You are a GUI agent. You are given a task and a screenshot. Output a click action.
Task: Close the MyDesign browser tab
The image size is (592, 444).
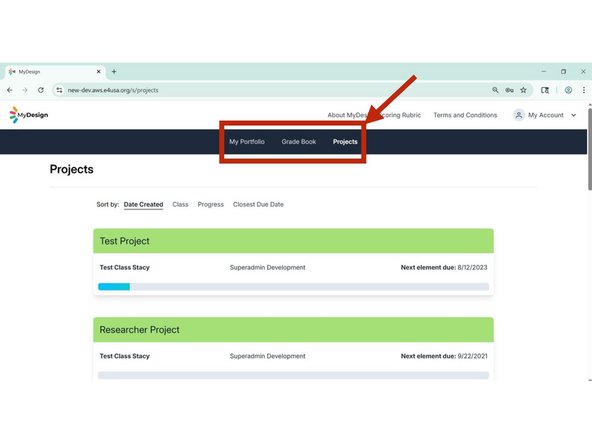pyautogui.click(x=99, y=71)
